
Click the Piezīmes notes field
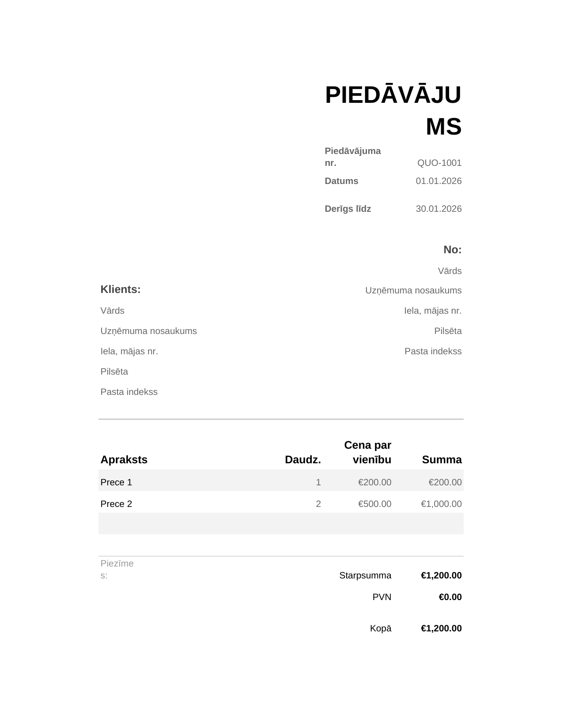tap(117, 569)
